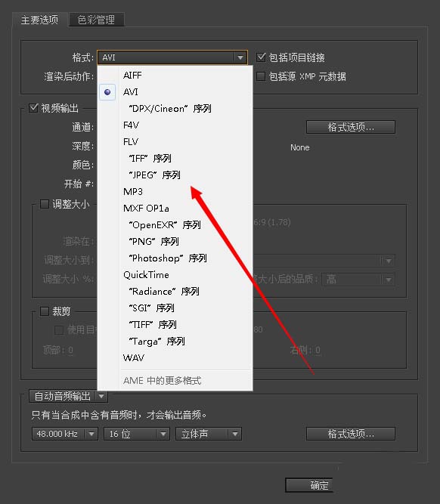Select the "JPEG" 序列 format
This screenshot has width=440, height=504.
[175, 175]
